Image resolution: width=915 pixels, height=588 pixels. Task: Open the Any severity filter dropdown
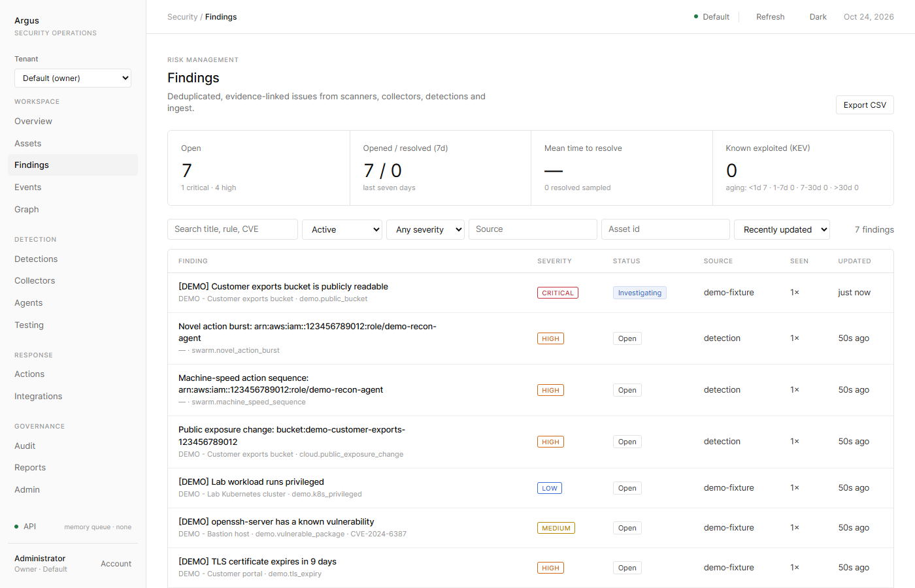[425, 229]
